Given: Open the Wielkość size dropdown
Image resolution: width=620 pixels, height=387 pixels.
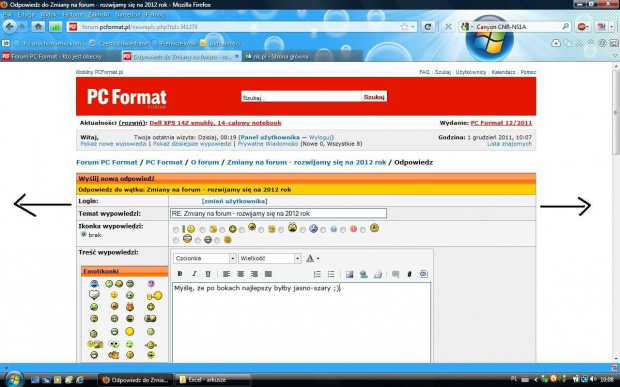Looking at the screenshot, I should point(270,258).
